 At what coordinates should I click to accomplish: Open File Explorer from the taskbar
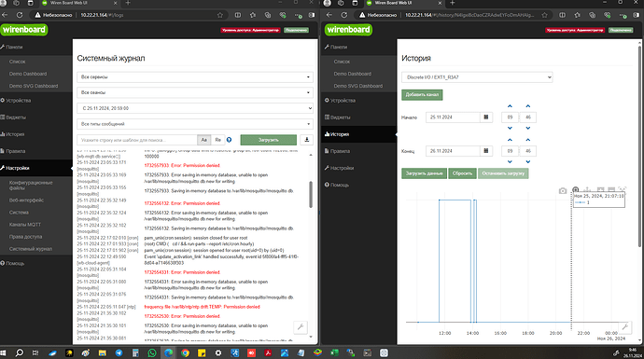click(103, 352)
